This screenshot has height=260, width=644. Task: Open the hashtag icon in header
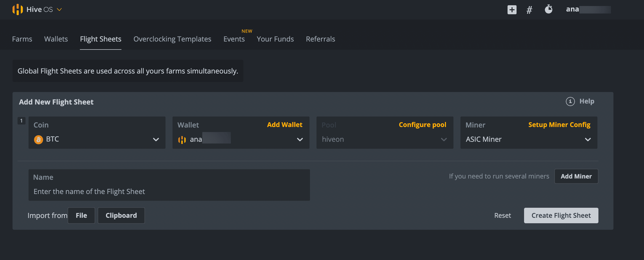[x=529, y=10]
